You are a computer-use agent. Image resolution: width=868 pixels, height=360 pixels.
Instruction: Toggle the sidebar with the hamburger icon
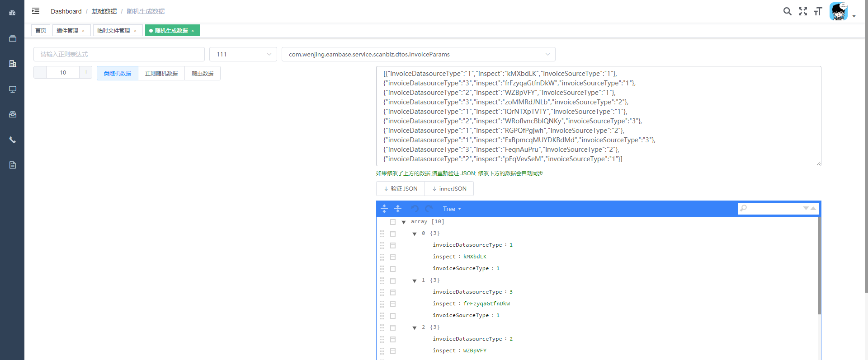point(36,11)
